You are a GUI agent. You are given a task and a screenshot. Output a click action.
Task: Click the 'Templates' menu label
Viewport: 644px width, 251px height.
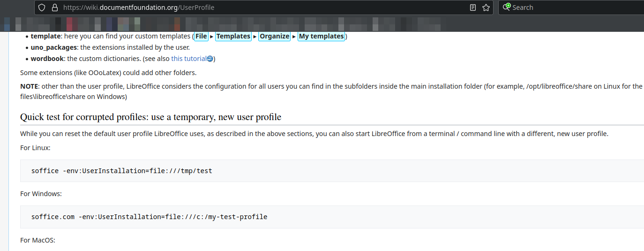pyautogui.click(x=233, y=36)
